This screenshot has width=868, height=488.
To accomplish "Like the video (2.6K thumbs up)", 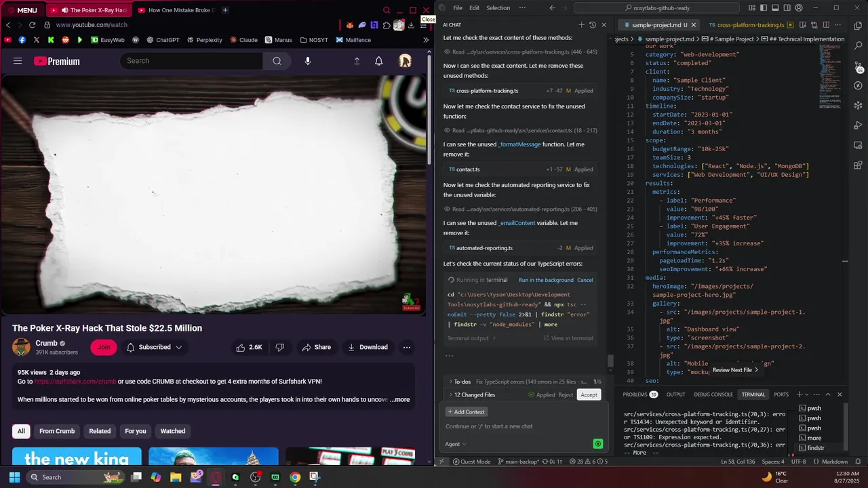I will (x=248, y=347).
